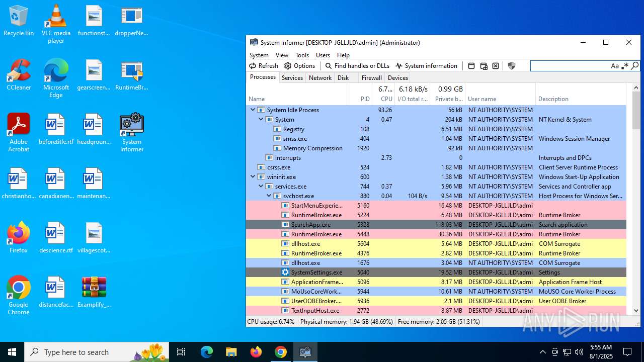Image resolution: width=644 pixels, height=362 pixels.
Task: Open the Users menu
Action: 323,55
